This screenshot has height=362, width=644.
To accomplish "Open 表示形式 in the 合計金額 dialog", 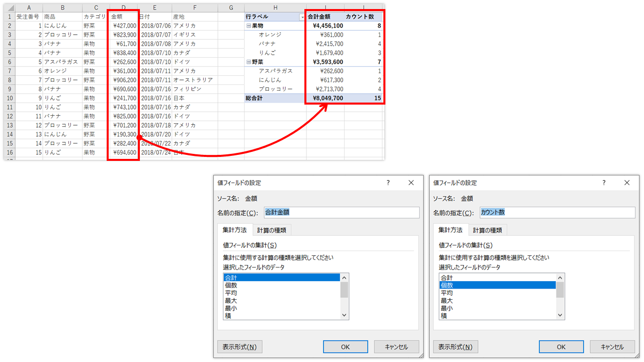I will tap(240, 347).
